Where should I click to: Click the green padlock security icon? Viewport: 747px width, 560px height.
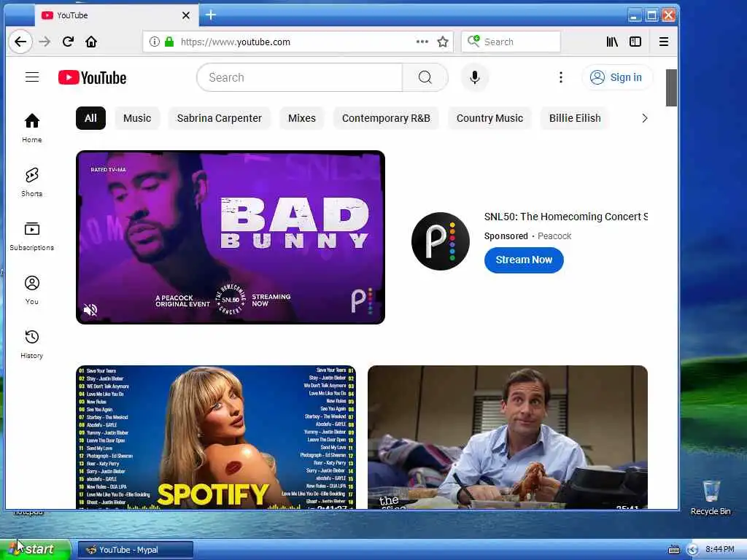[169, 42]
